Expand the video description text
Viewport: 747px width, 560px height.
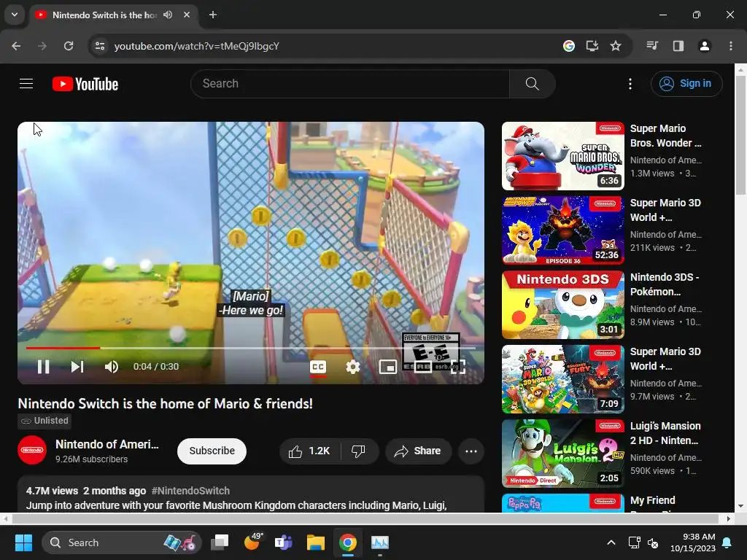pyautogui.click(x=236, y=505)
